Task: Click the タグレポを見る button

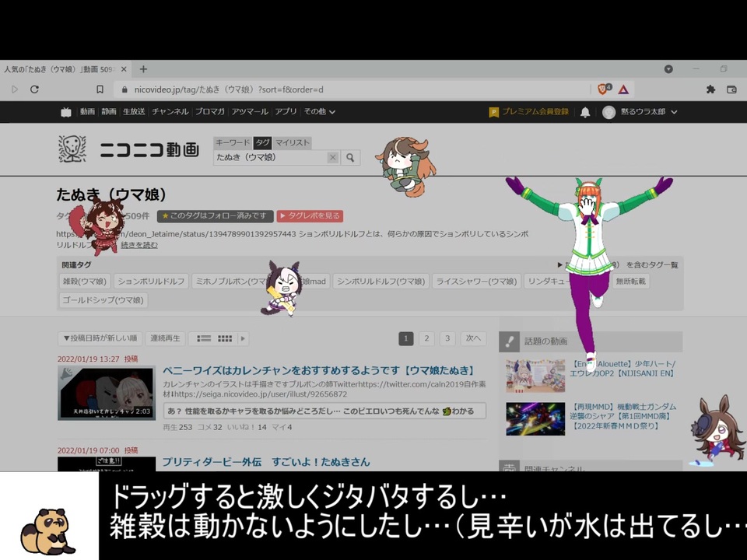Action: [310, 216]
